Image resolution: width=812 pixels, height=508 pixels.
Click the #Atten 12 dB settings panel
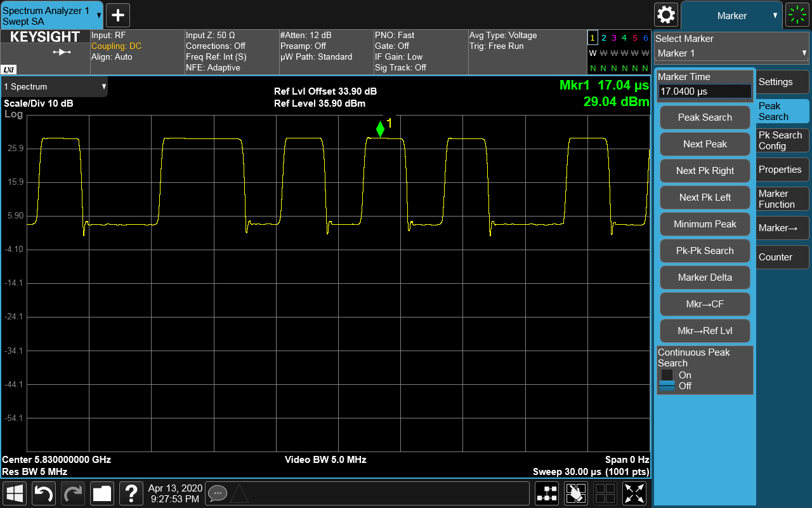click(325, 51)
